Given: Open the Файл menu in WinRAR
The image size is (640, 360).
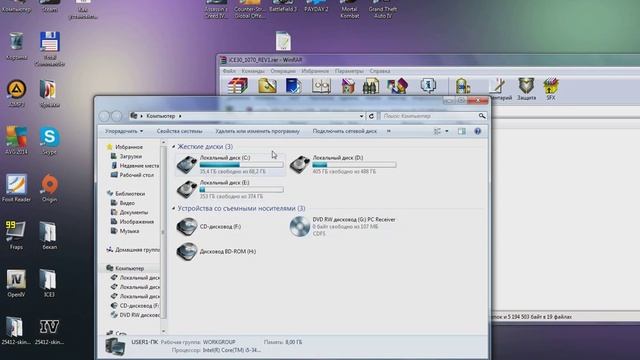Looking at the screenshot, I should pyautogui.click(x=229, y=71).
